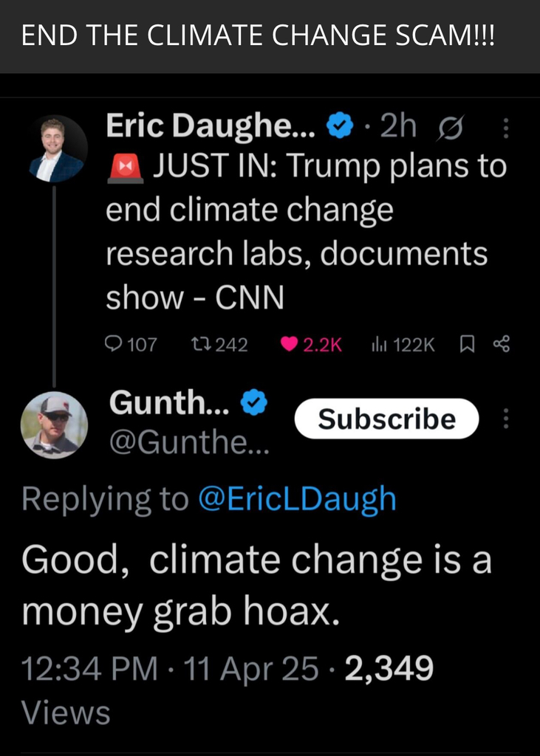This screenshot has height=756, width=540.
Task: Open the three-dot menu beside Subscribe
Action: (x=506, y=419)
